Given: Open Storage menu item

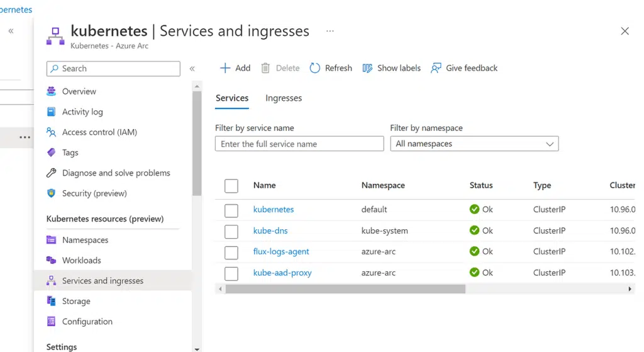Looking at the screenshot, I should tap(76, 301).
